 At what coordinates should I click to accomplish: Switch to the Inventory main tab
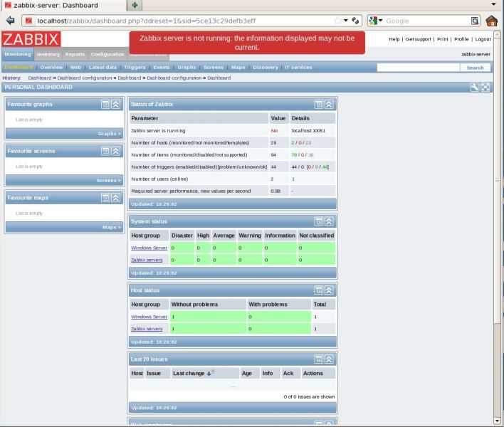tap(48, 54)
